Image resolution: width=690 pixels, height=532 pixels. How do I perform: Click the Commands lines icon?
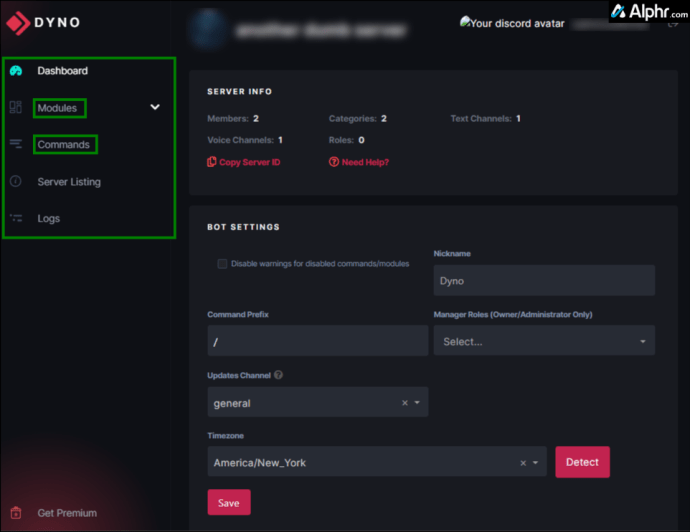pyautogui.click(x=16, y=143)
